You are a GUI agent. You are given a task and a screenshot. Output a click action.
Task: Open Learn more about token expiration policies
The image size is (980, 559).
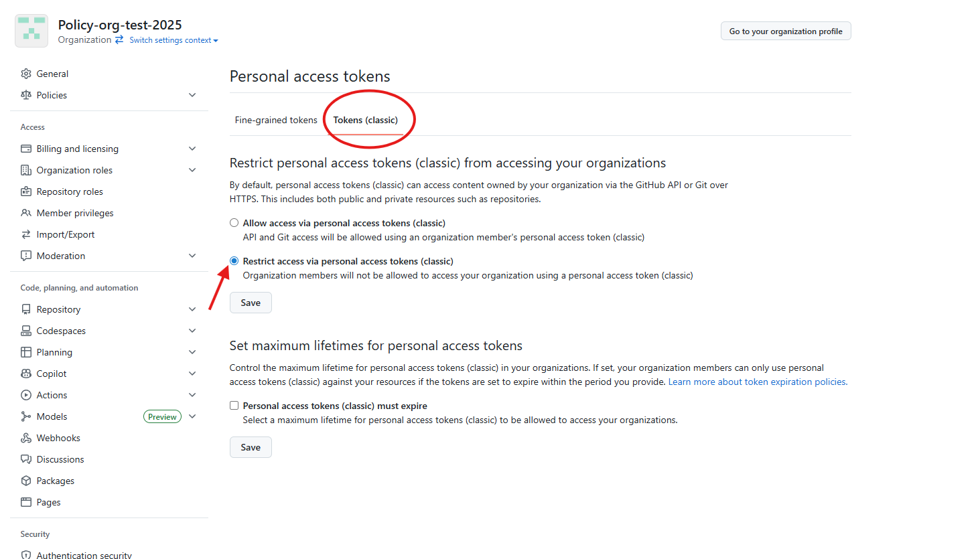(758, 382)
